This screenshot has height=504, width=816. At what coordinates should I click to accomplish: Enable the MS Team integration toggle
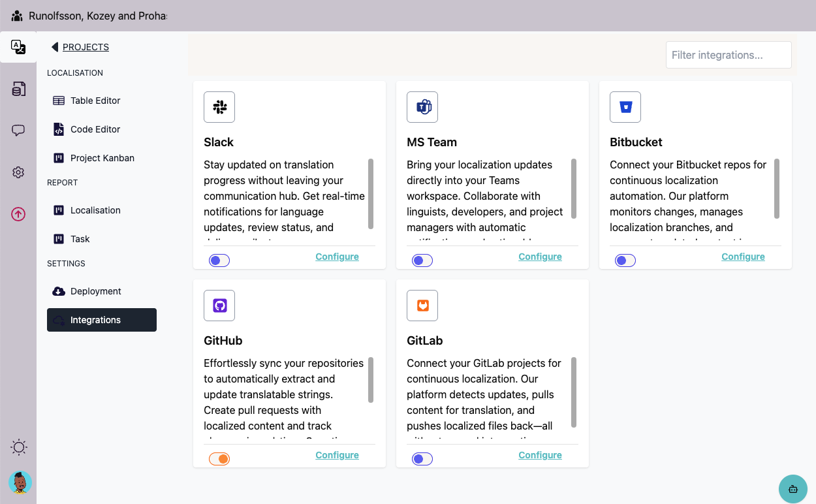click(422, 260)
